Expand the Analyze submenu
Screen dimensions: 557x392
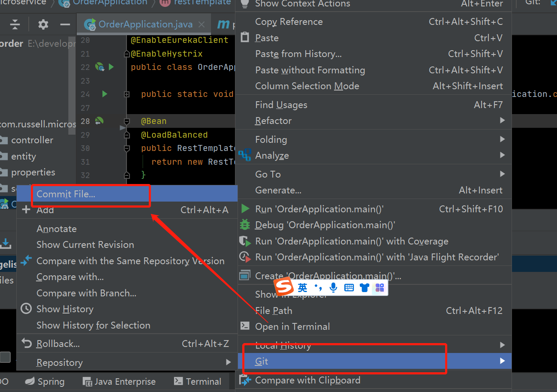pyautogui.click(x=375, y=155)
